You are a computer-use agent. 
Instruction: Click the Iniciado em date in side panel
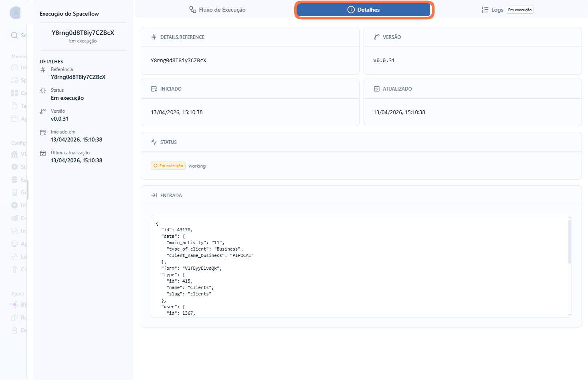[77, 139]
